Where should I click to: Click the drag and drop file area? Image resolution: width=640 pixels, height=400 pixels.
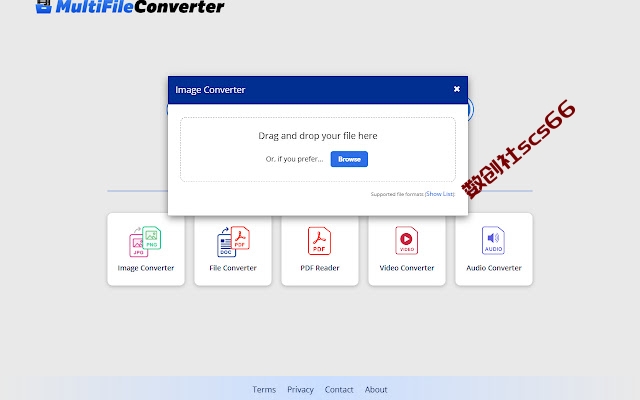coord(318,149)
